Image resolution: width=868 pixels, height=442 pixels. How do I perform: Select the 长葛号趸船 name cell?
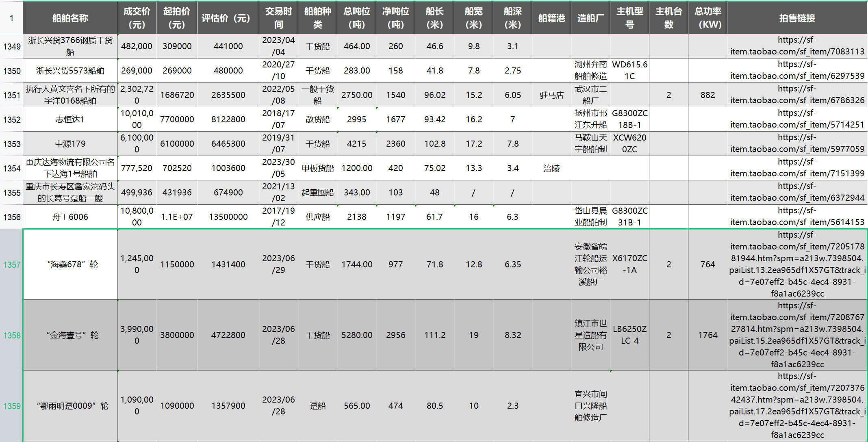click(x=70, y=193)
